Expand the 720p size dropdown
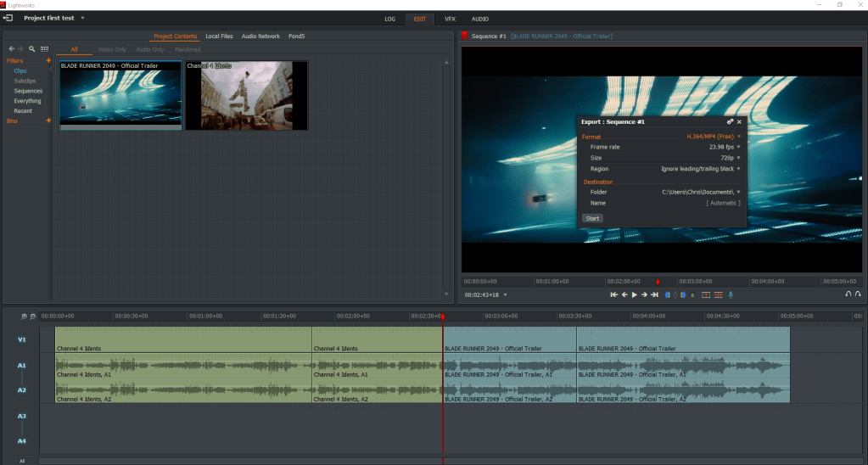Image resolution: width=868 pixels, height=465 pixels. (x=730, y=158)
